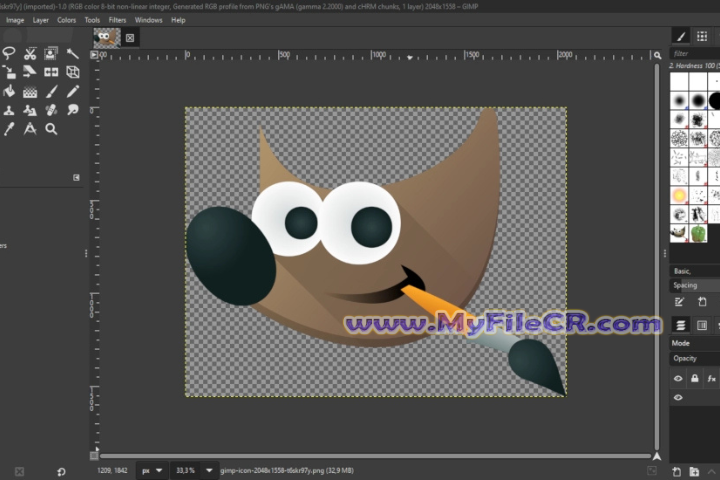Select the Zoom magnifier tool

coord(51,129)
